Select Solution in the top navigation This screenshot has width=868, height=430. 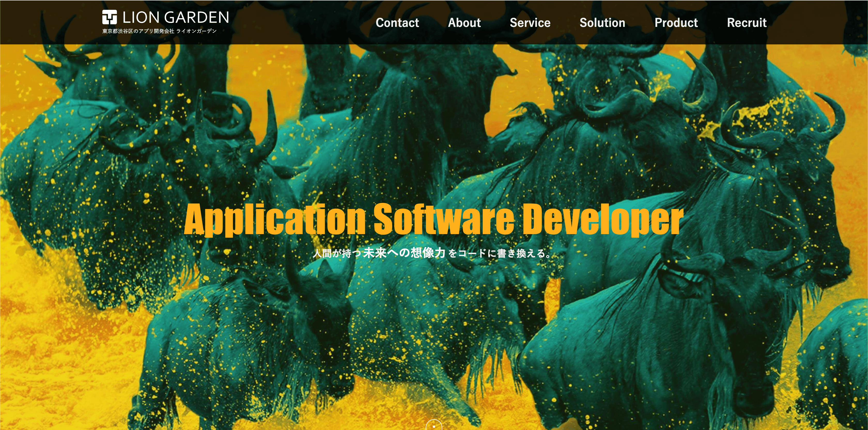tap(602, 22)
